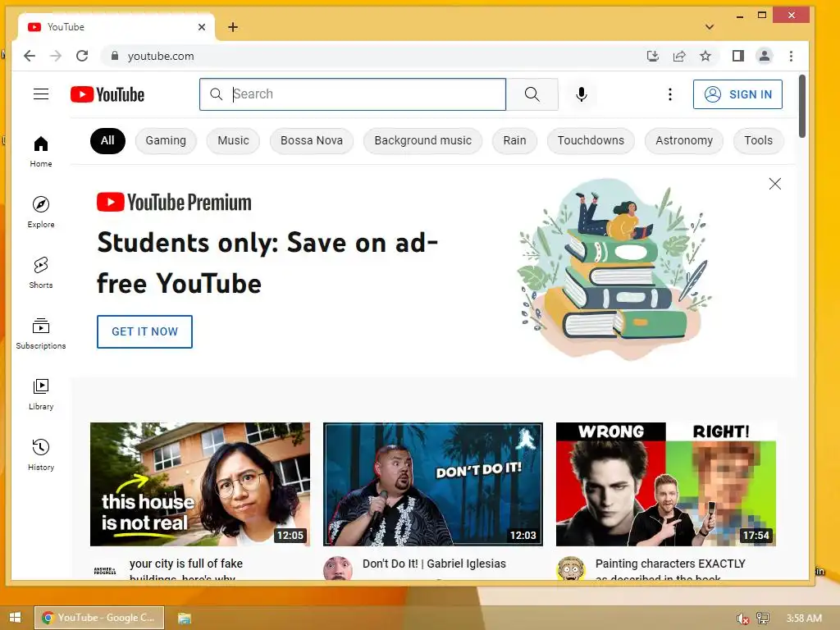Screen dimensions: 840x630
Task: Open History from the sidebar
Action: pyautogui.click(x=41, y=454)
